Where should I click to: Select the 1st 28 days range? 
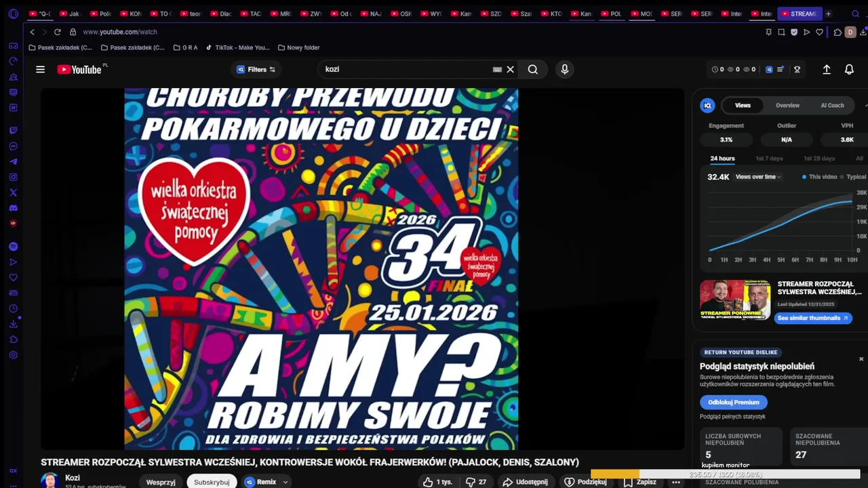(819, 159)
